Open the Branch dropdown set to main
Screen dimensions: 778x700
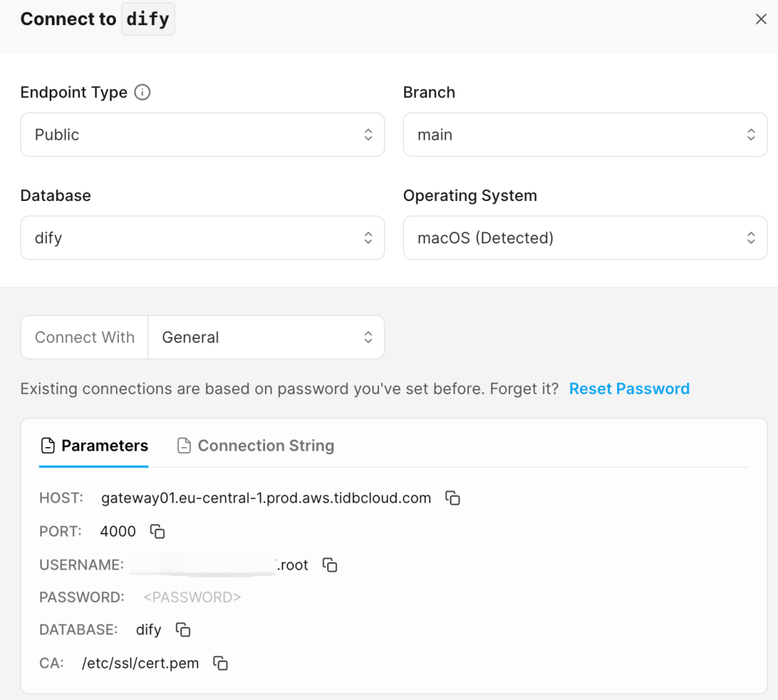click(x=585, y=135)
